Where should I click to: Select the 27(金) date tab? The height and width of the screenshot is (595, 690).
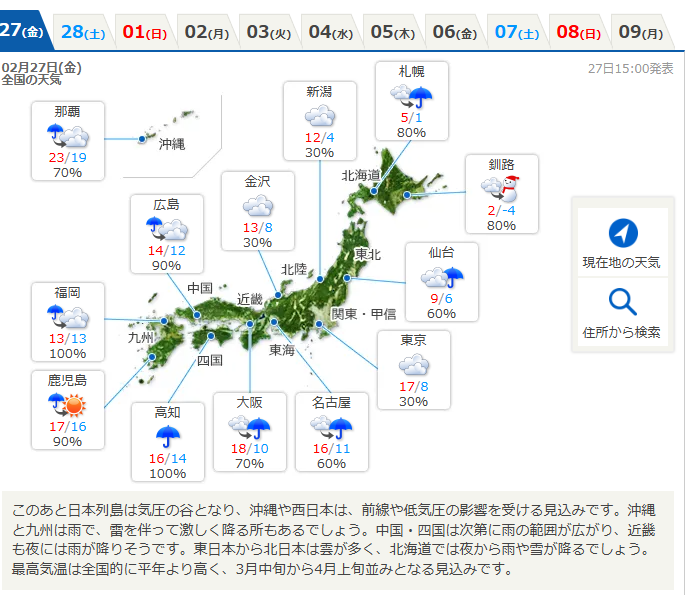(23, 31)
